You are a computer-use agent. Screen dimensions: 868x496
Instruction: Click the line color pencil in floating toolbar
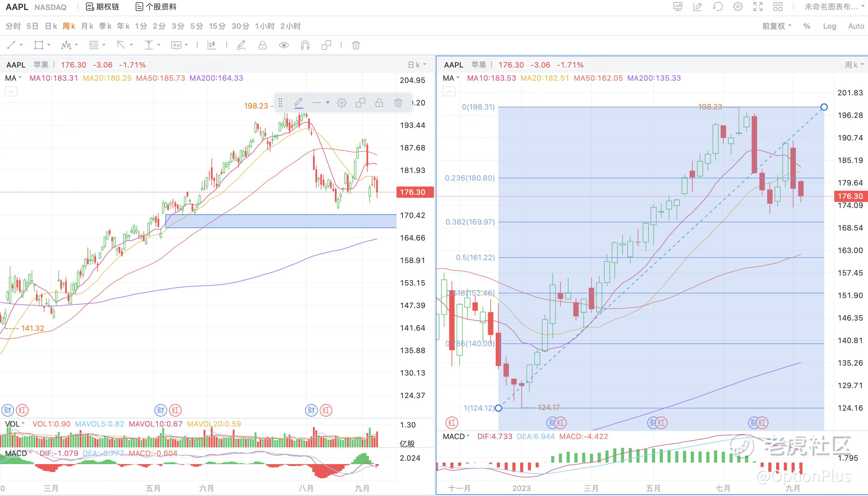pyautogui.click(x=299, y=103)
